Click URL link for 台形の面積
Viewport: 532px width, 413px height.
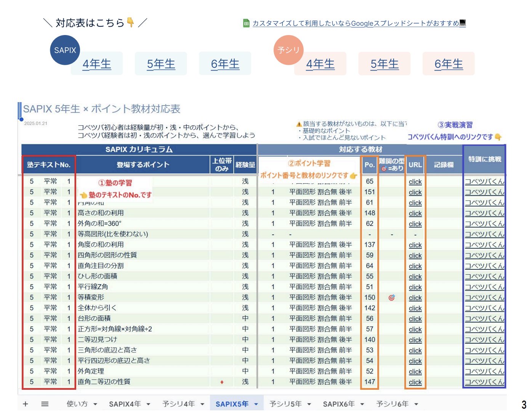point(415,319)
